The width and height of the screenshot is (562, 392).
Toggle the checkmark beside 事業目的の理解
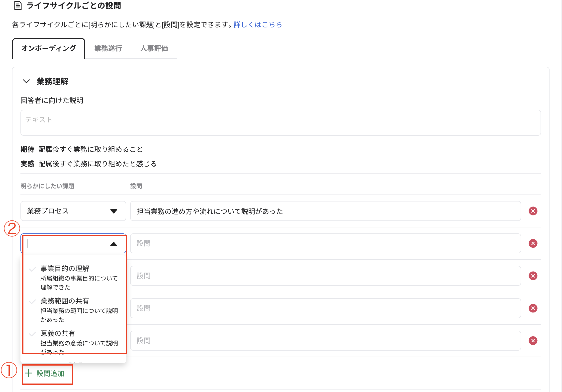32,269
